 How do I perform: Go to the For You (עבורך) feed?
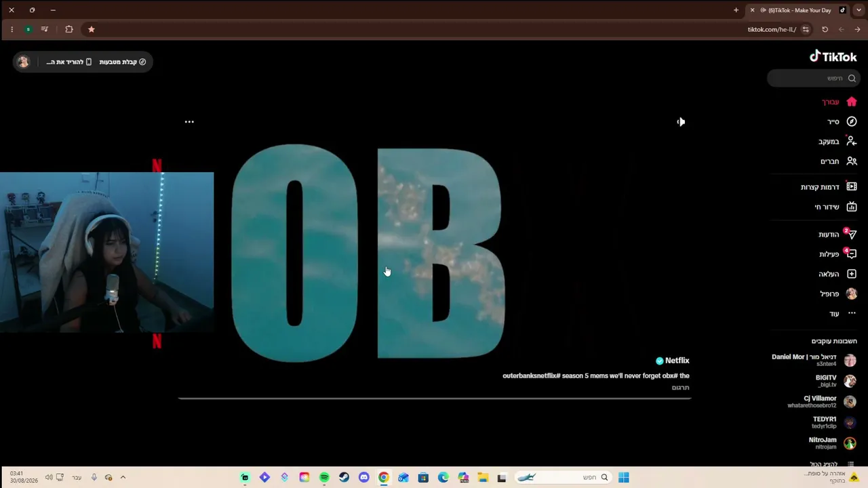(840, 102)
